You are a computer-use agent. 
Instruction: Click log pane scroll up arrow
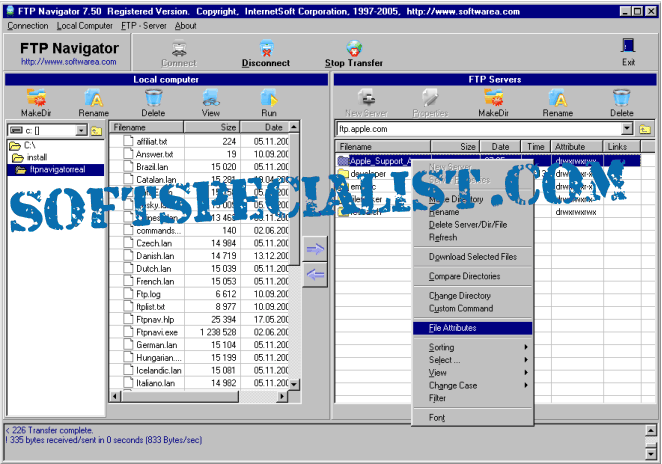[651, 430]
